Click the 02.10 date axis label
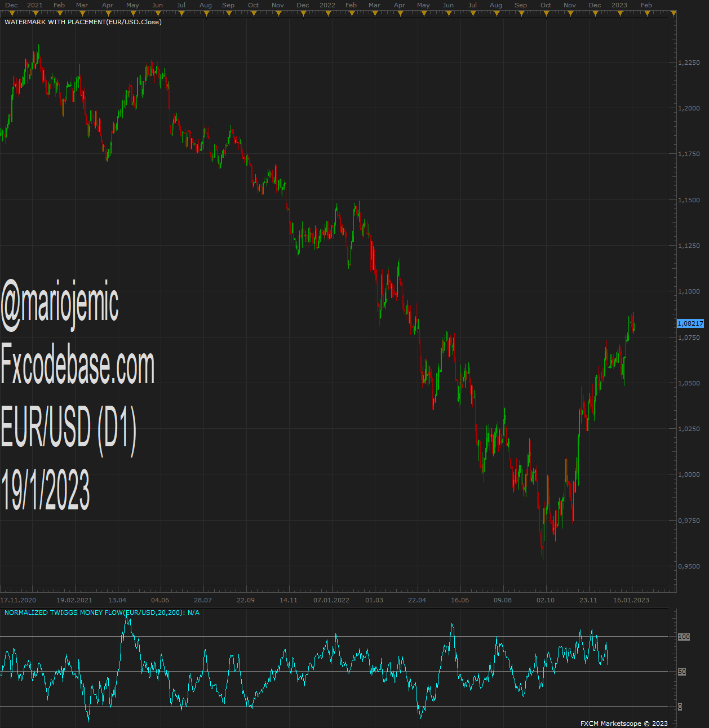This screenshot has height=728, width=709. 546,600
